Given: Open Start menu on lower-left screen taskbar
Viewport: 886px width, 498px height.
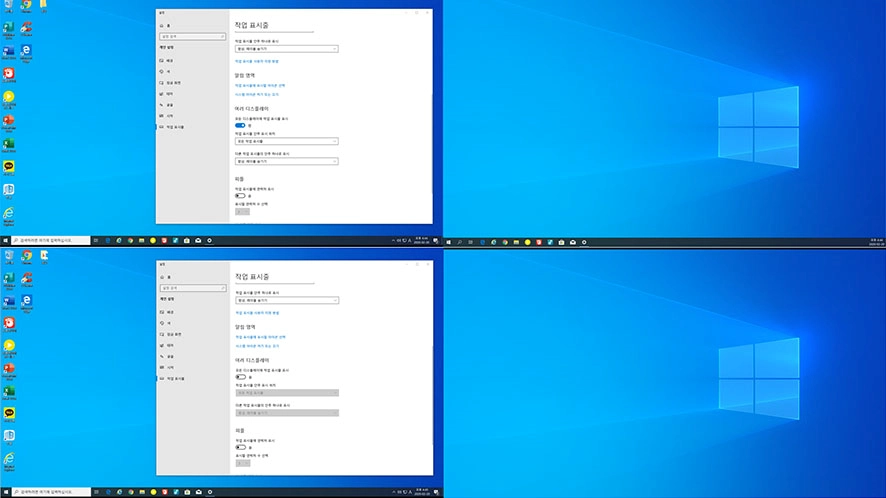Looking at the screenshot, I should point(6,492).
